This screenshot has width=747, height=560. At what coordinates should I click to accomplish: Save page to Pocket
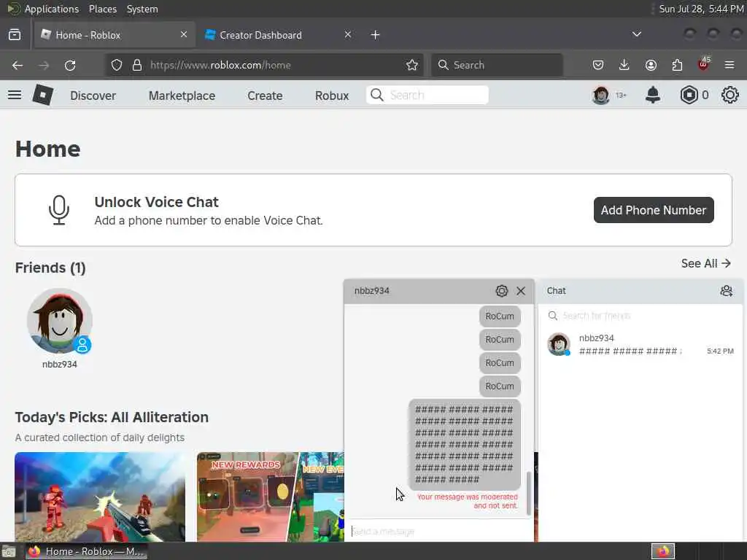coord(598,65)
